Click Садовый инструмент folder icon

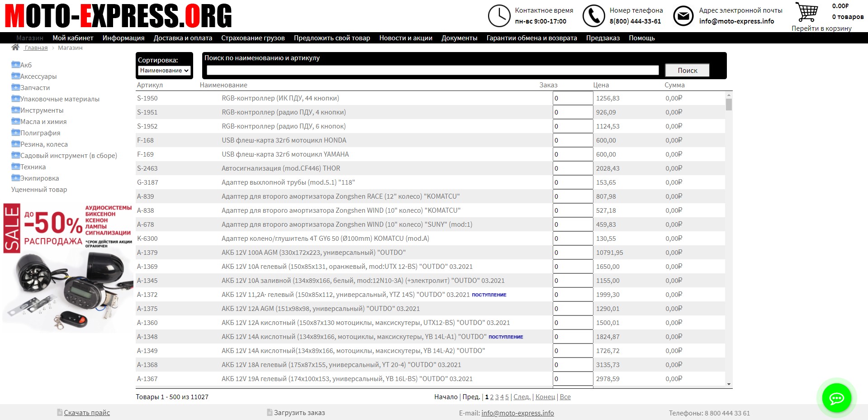15,155
